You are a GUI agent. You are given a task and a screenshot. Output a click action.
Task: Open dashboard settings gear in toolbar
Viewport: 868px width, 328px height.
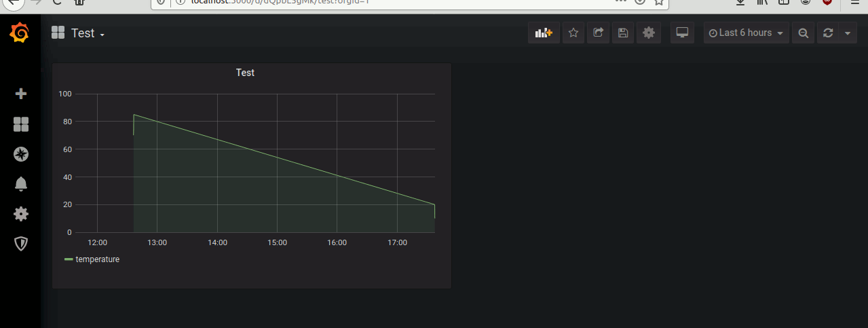tap(649, 33)
